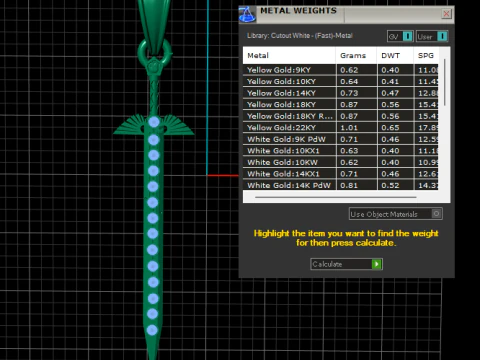Select the Yellow Gold:9KY row

tap(341, 70)
